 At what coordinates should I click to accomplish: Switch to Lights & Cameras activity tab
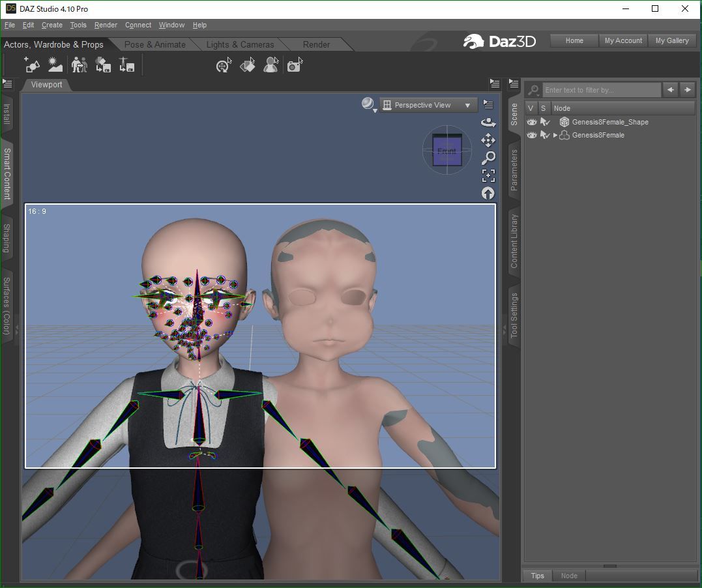pyautogui.click(x=240, y=44)
